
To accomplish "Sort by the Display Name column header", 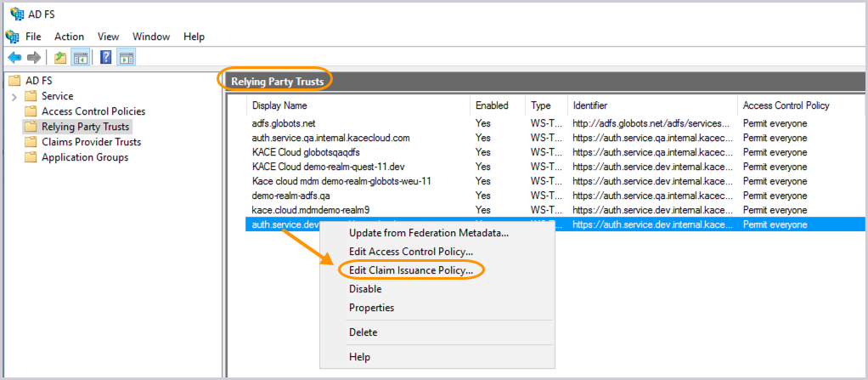I will [x=279, y=105].
